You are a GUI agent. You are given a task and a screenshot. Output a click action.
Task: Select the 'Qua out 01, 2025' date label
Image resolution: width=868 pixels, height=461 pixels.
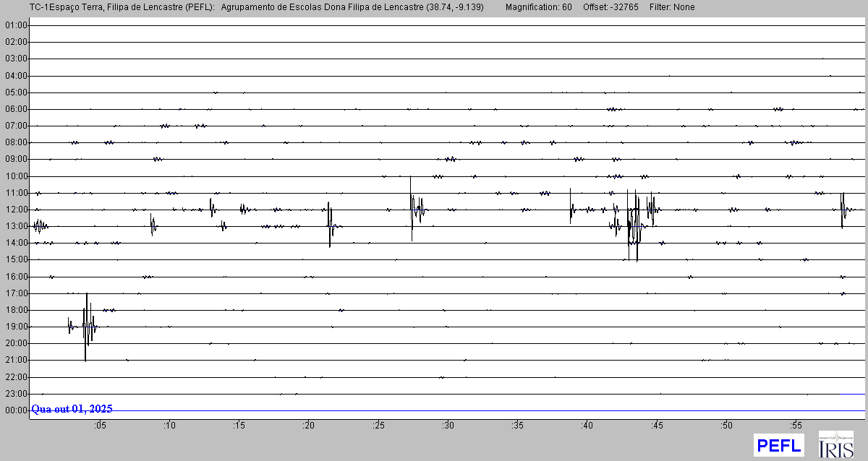[72, 409]
